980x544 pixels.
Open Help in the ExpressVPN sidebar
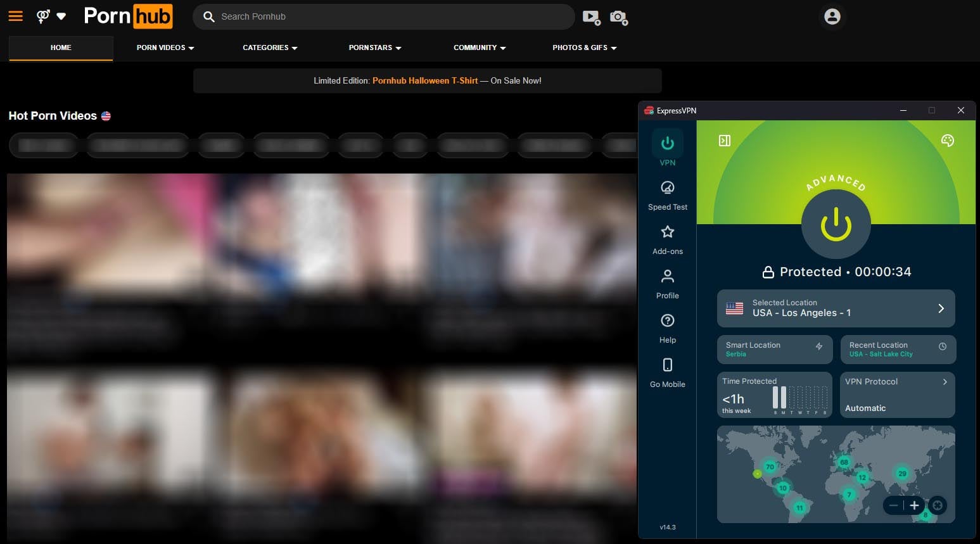(x=668, y=328)
